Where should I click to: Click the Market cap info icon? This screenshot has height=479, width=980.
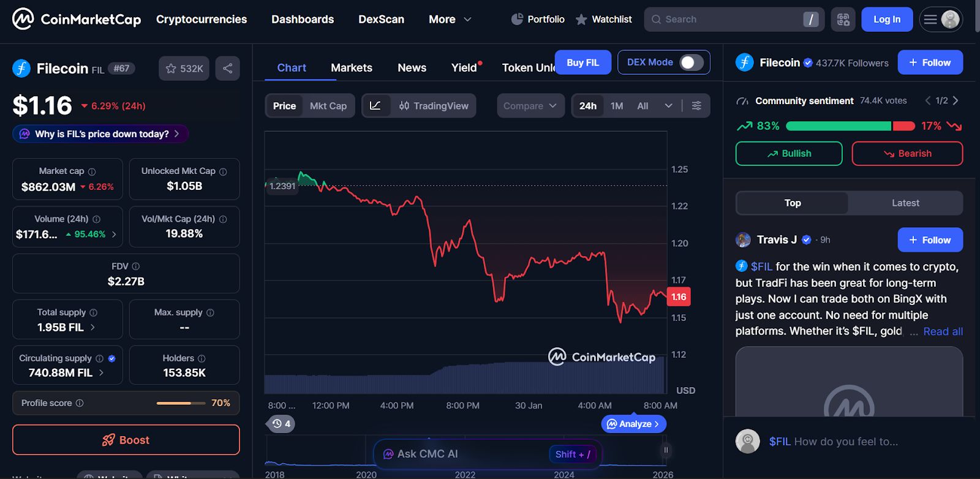pos(92,172)
